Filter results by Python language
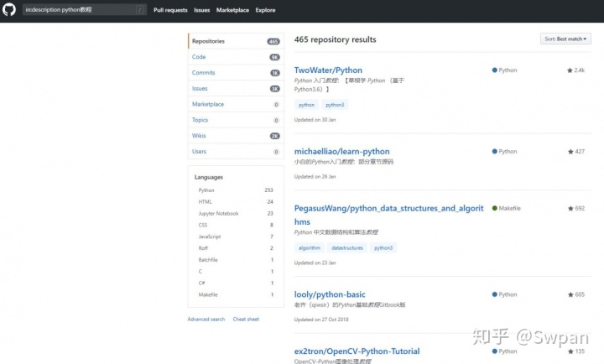Image resolution: width=604 pixels, height=364 pixels. (236, 190)
